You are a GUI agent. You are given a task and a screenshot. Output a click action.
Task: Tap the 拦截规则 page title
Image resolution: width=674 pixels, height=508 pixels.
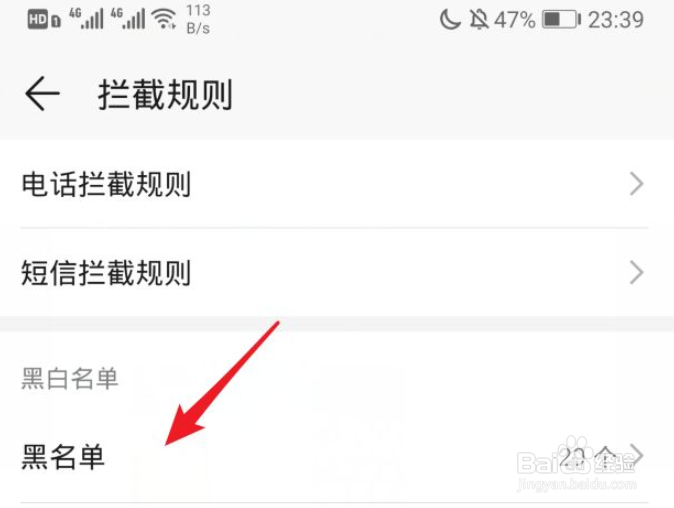pos(165,94)
